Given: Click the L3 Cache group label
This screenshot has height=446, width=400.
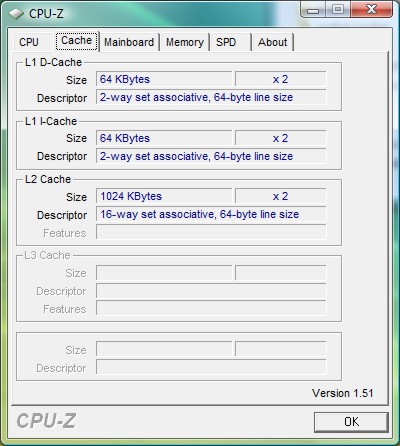Looking at the screenshot, I should click(x=48, y=255).
